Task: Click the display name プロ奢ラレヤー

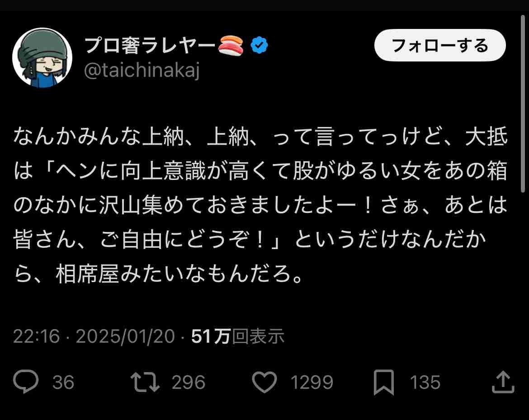Action: coord(150,45)
